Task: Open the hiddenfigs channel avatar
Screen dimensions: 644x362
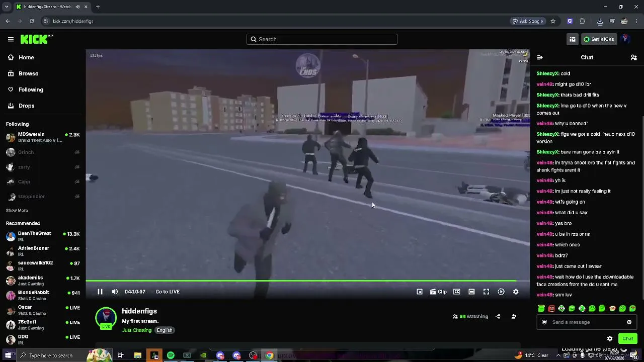Action: [106, 318]
